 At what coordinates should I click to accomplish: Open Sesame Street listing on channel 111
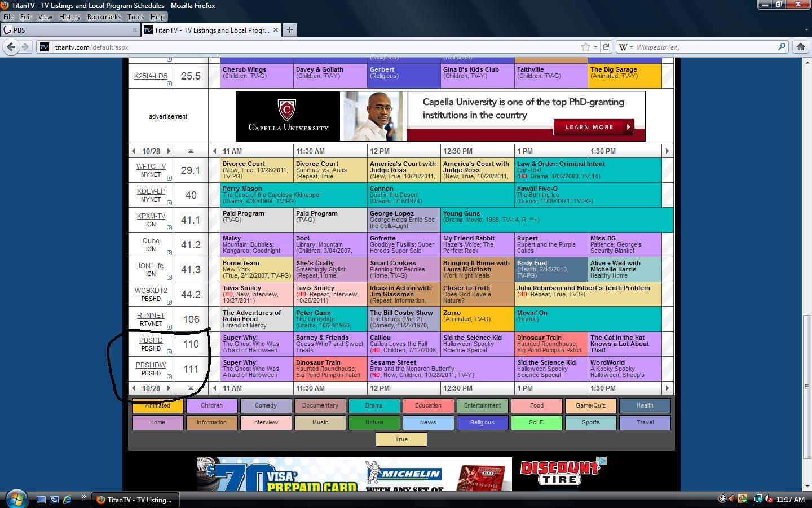point(440,369)
